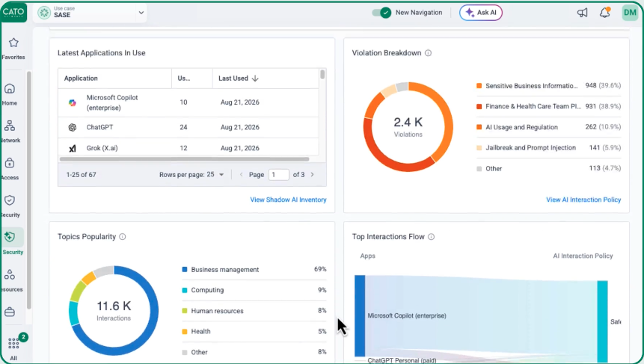Open the Network section icon
644x364 pixels.
(x=10, y=126)
